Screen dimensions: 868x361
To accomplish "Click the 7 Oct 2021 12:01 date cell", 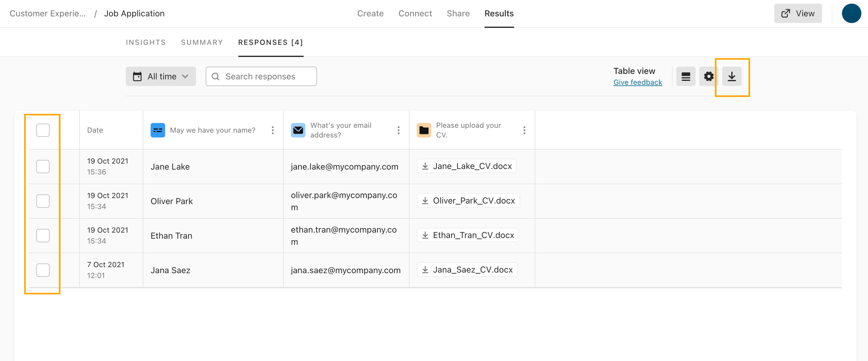I will 111,270.
